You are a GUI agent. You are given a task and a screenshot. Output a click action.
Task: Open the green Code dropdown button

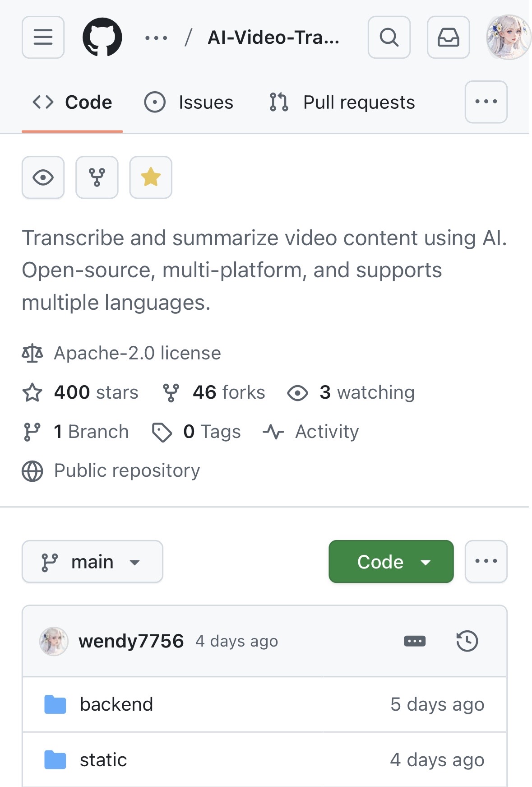pos(391,562)
